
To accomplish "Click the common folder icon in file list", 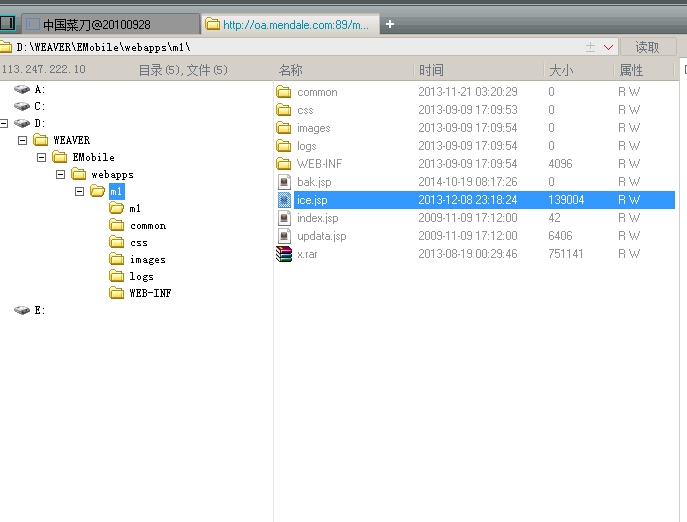I will (x=284, y=92).
